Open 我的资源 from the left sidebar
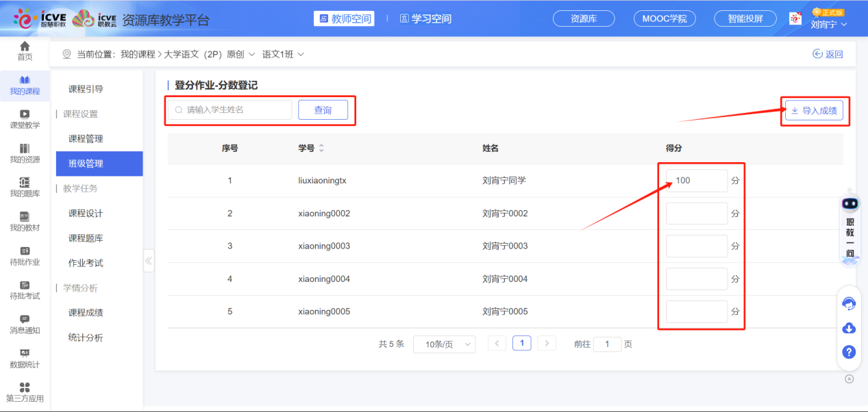Screen dimensions: 868x412 (x=25, y=152)
